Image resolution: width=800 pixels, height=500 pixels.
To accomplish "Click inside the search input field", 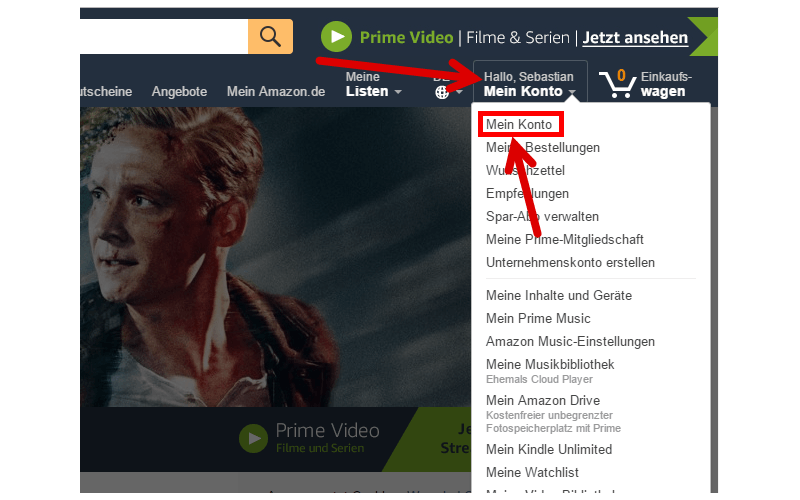I will tap(164, 37).
